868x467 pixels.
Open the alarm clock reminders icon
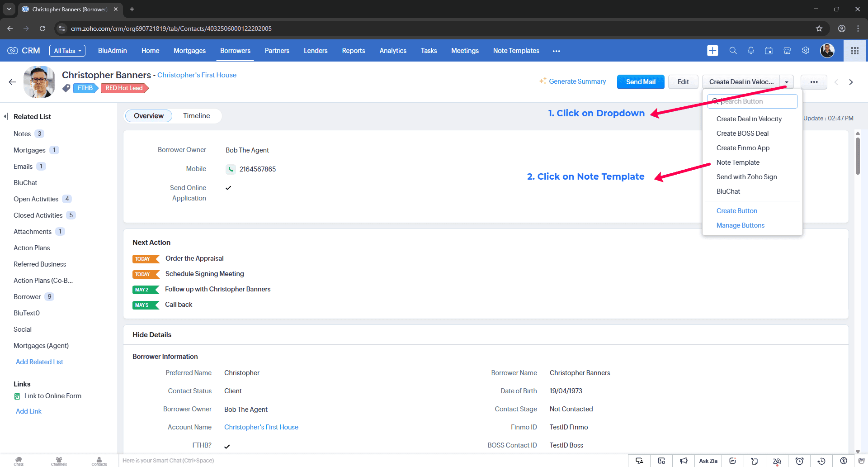799,461
